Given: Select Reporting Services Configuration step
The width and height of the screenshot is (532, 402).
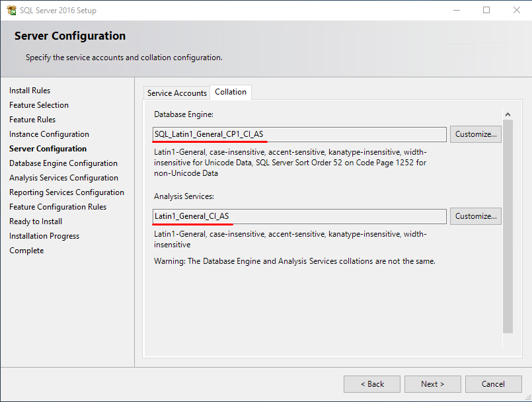Looking at the screenshot, I should 67,192.
